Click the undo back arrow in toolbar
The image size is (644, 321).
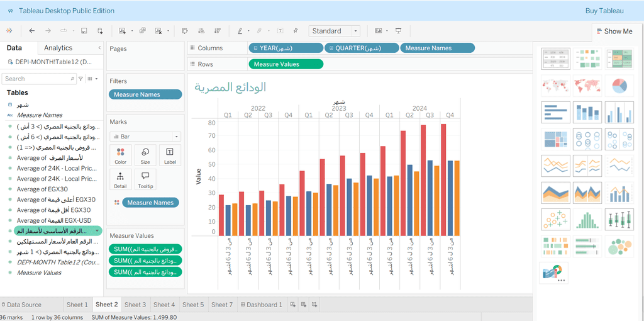[32, 31]
